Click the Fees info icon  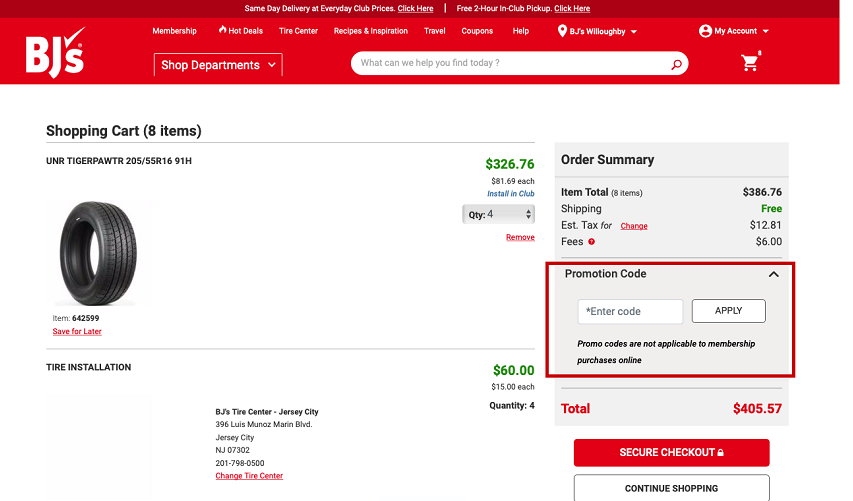point(591,242)
